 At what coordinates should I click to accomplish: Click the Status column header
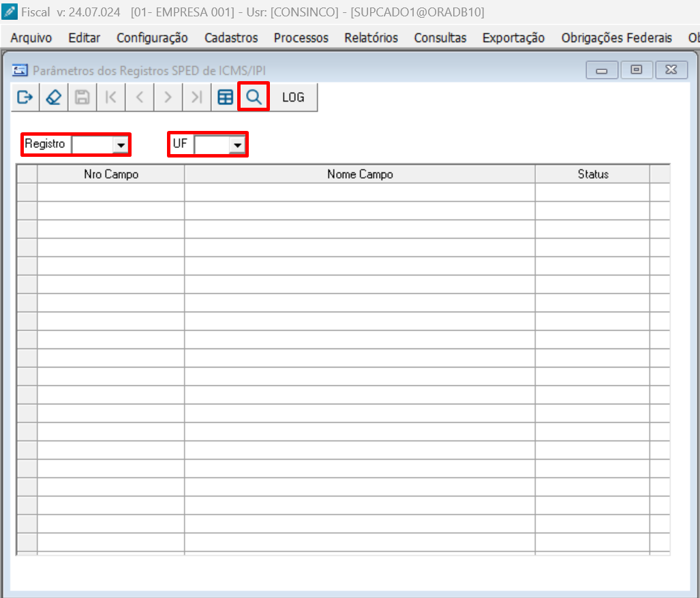click(593, 174)
